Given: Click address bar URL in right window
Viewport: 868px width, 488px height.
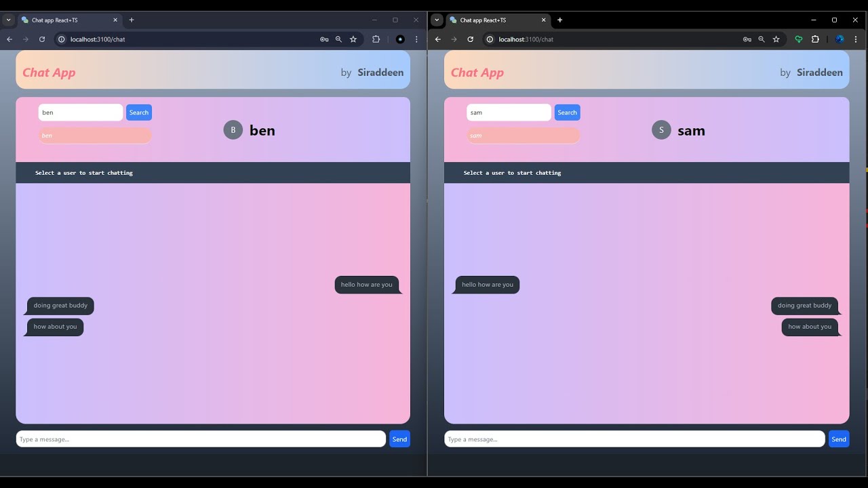Looking at the screenshot, I should point(526,39).
